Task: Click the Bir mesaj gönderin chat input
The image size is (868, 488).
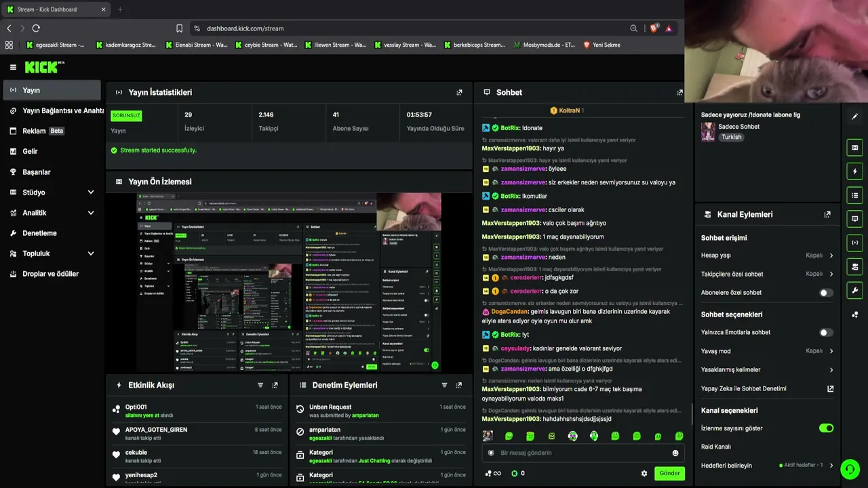Action: (x=582, y=453)
